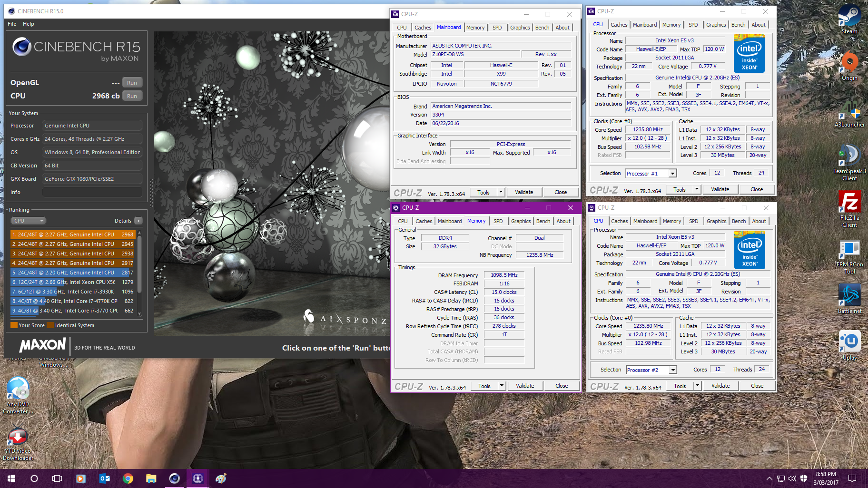Switch to Cinebench via its taskbar icon
The height and width of the screenshot is (488, 868).
coord(175,478)
